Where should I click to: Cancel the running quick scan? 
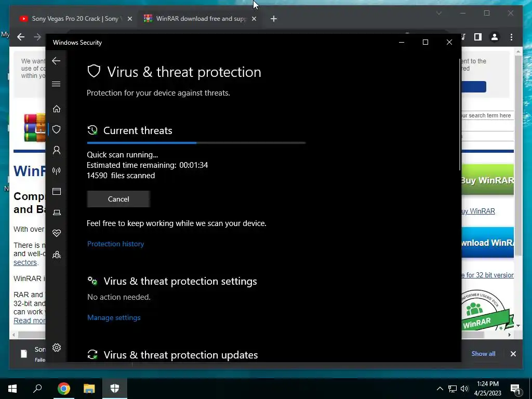point(118,199)
